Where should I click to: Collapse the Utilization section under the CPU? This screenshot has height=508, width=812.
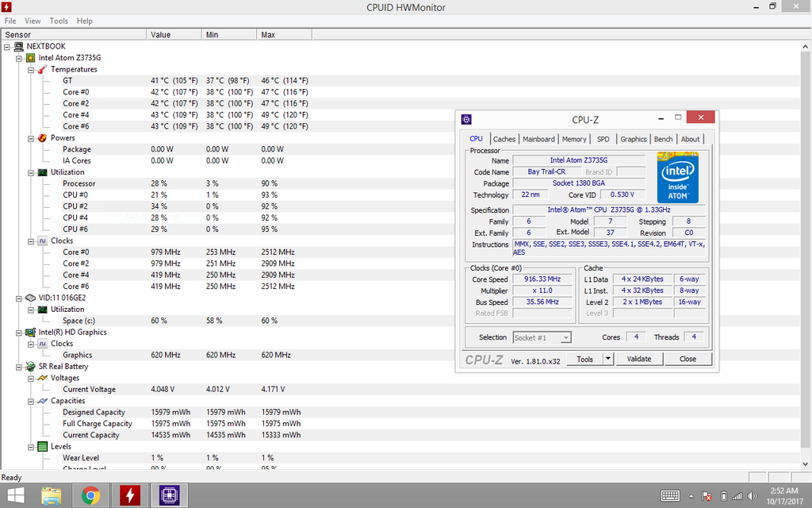[x=30, y=172]
